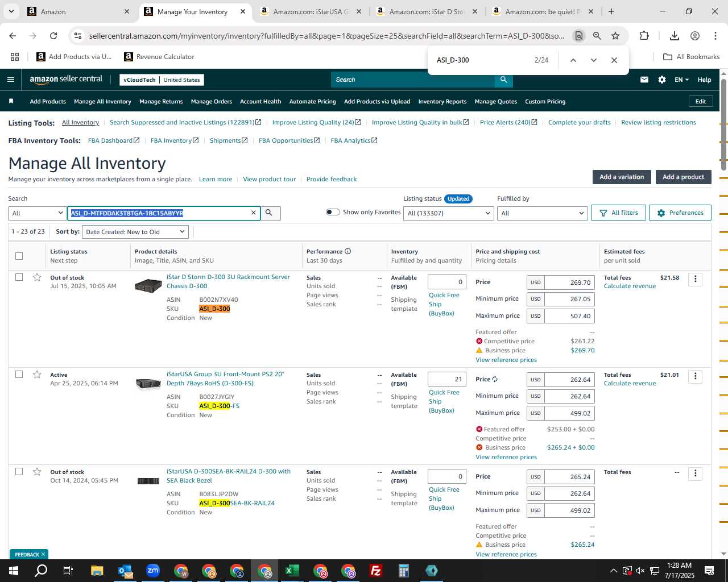Click Edit navigation button
Image resolution: width=728 pixels, height=582 pixels.
click(x=701, y=101)
